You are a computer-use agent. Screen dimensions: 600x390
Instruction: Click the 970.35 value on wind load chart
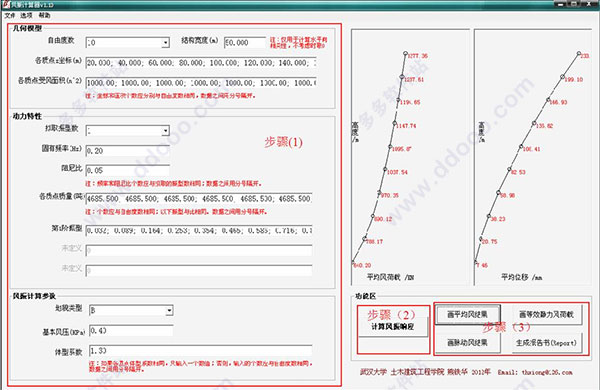pos(390,195)
